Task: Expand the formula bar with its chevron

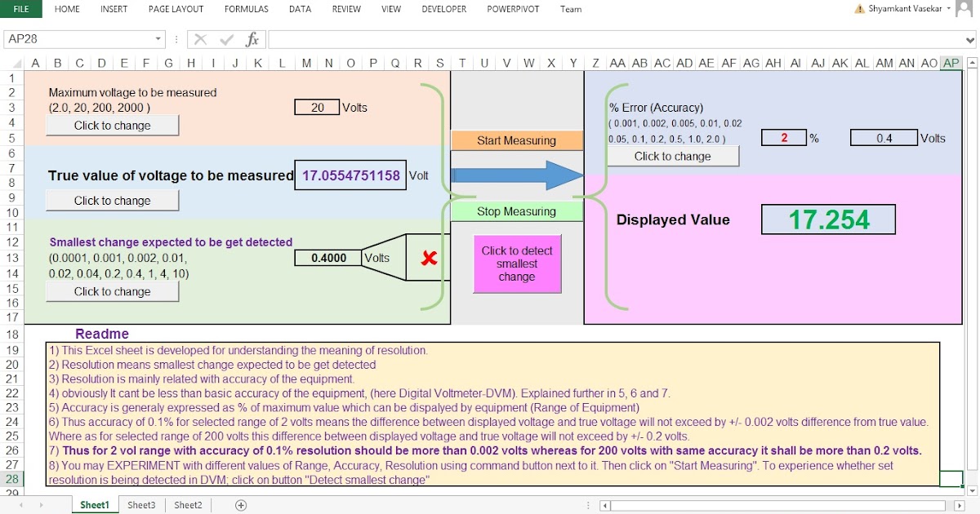Action: (970, 38)
